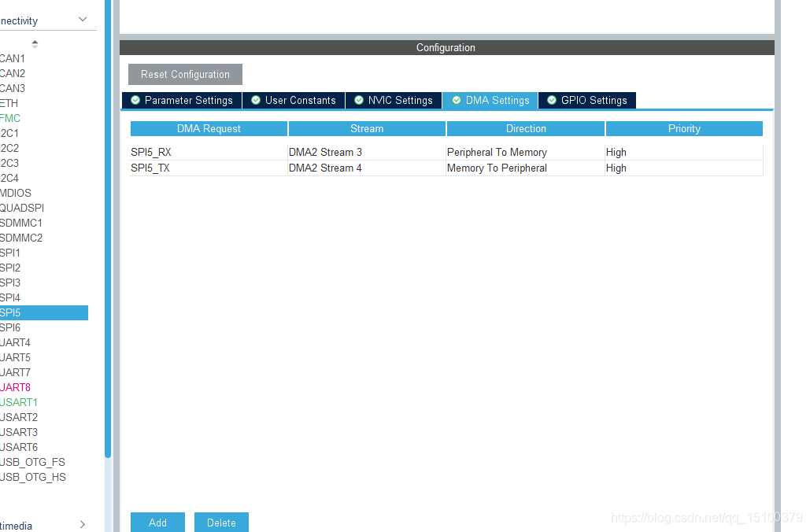
Task: Select CAN2 in the peripheral list
Action: [x=13, y=73]
